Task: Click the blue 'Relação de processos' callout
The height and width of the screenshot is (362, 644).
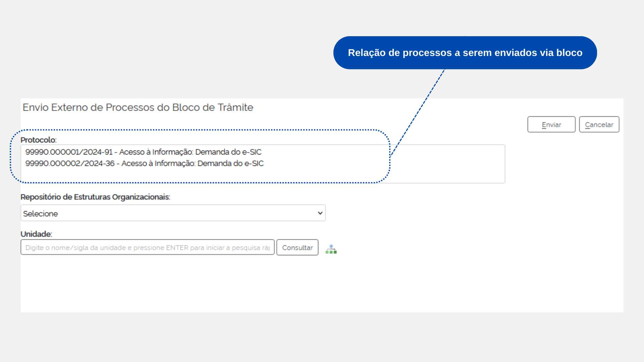Action: coord(465,53)
